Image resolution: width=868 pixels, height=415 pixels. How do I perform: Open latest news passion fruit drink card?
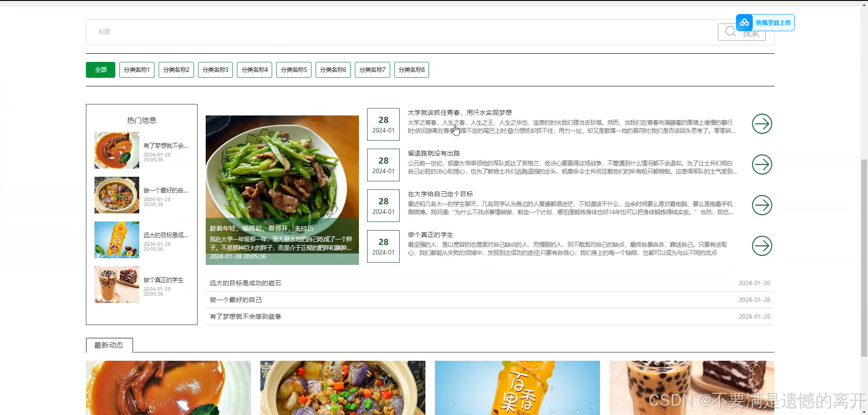(517, 388)
